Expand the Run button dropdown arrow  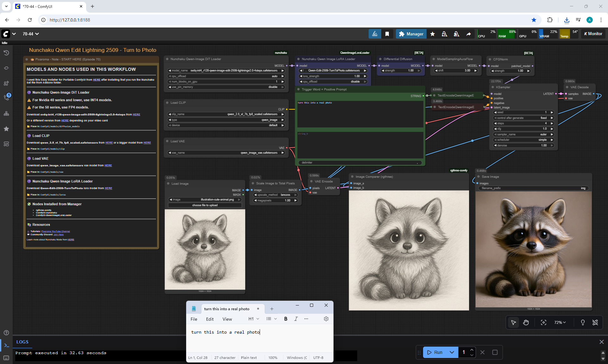coord(452,352)
